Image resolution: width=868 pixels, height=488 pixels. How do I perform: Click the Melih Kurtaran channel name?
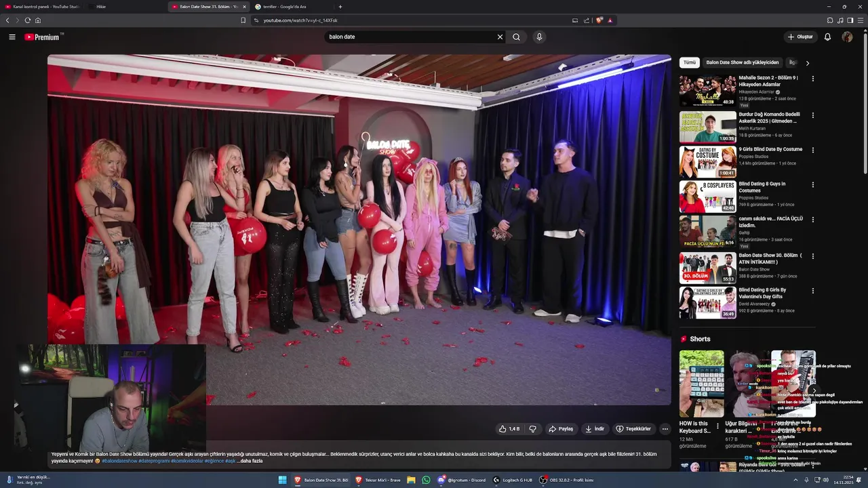coord(752,128)
